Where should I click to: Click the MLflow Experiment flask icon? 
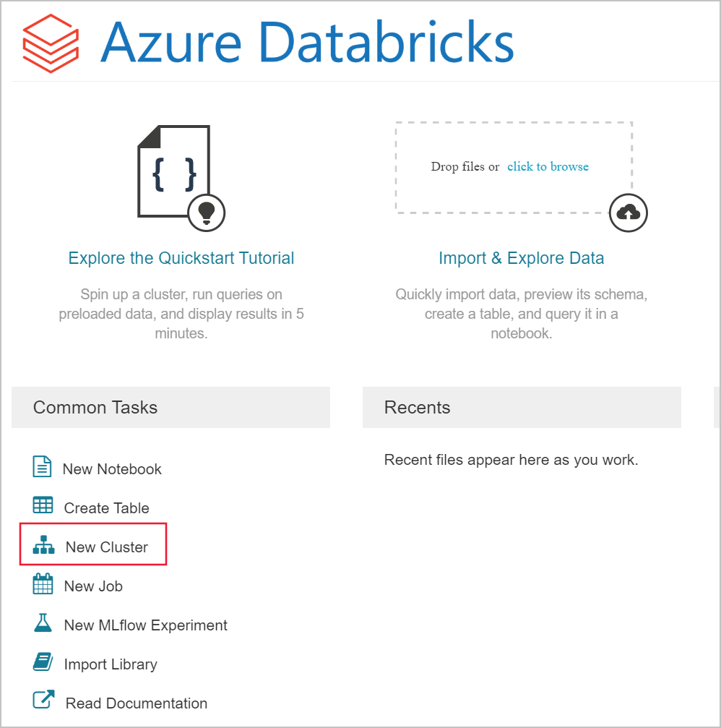coord(43,623)
